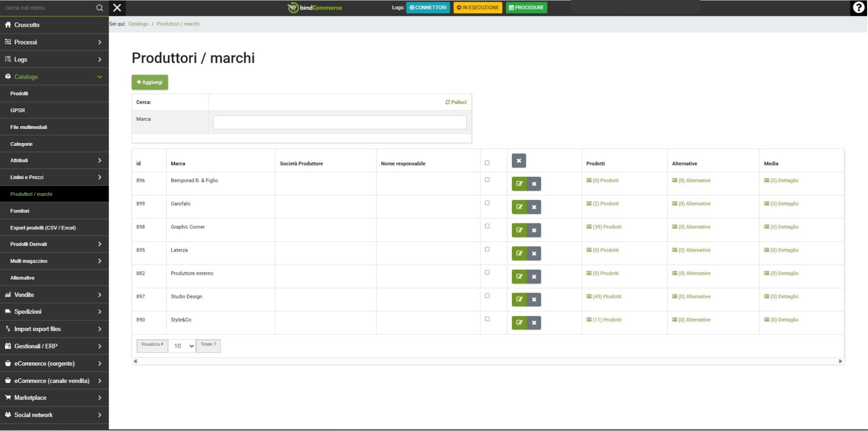Screen dimensions: 868x431
Task: Close the sidebar with the X icon
Action: [117, 8]
